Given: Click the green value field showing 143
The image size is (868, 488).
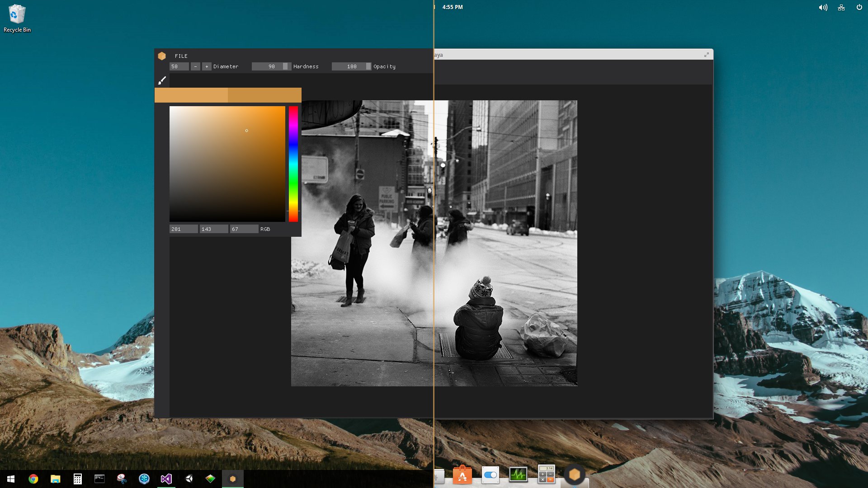Looking at the screenshot, I should coord(214,229).
